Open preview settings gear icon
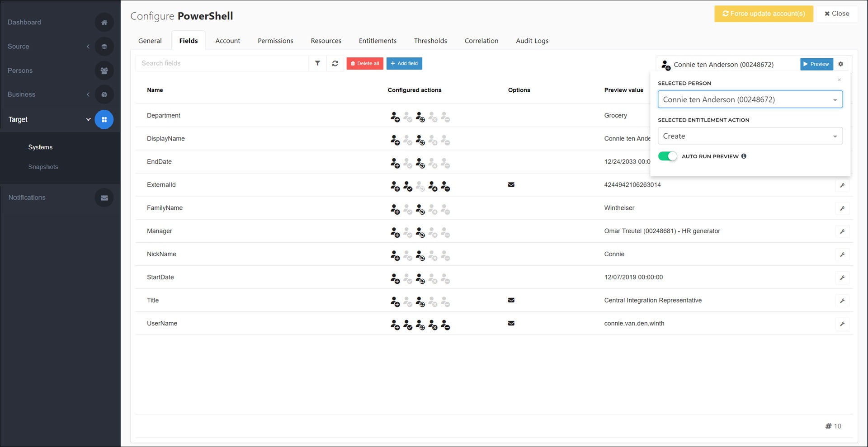This screenshot has width=868, height=447. pos(840,64)
